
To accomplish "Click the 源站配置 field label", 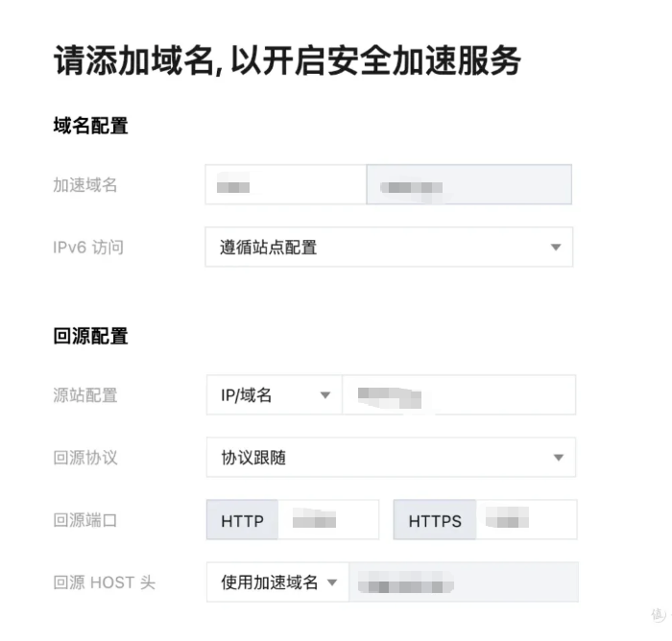I will 85,395.
